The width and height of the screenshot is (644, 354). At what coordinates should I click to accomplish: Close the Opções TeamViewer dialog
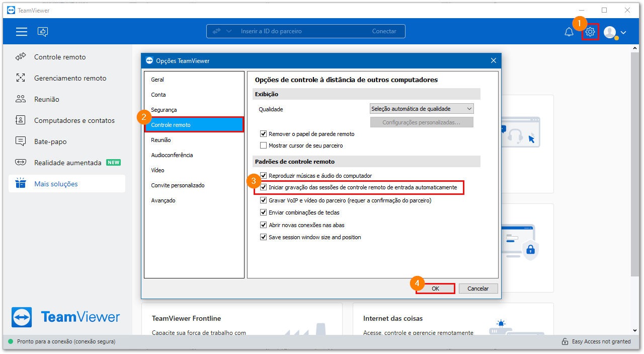pos(494,61)
